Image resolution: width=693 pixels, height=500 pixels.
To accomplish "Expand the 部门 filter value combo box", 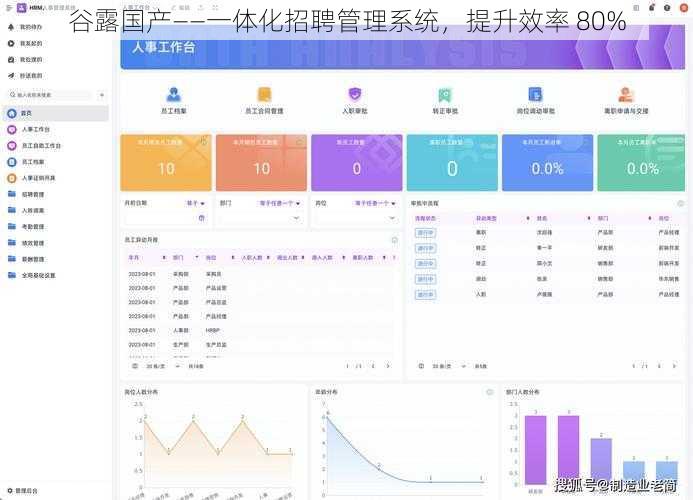I will [261, 218].
